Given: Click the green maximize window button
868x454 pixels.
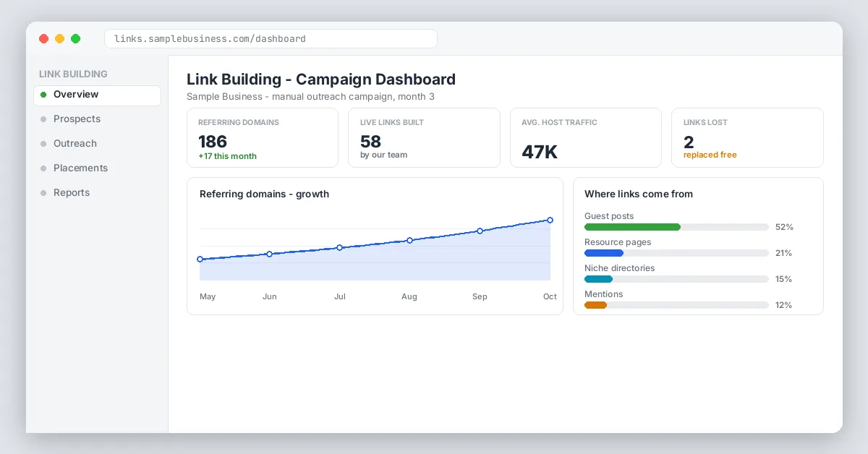Looking at the screenshot, I should pyautogui.click(x=75, y=39).
